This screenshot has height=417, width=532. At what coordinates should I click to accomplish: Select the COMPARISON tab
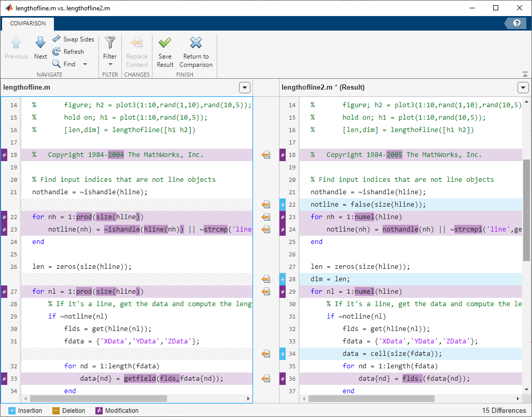28,23
